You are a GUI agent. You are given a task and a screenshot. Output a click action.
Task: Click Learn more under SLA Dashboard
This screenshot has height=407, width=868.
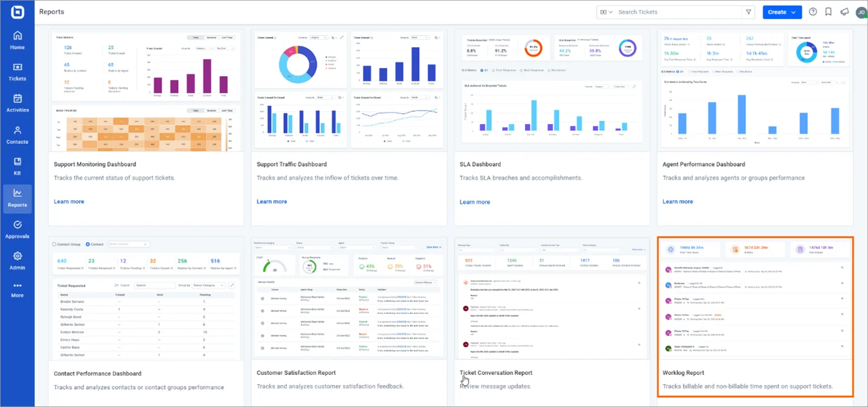(x=475, y=202)
